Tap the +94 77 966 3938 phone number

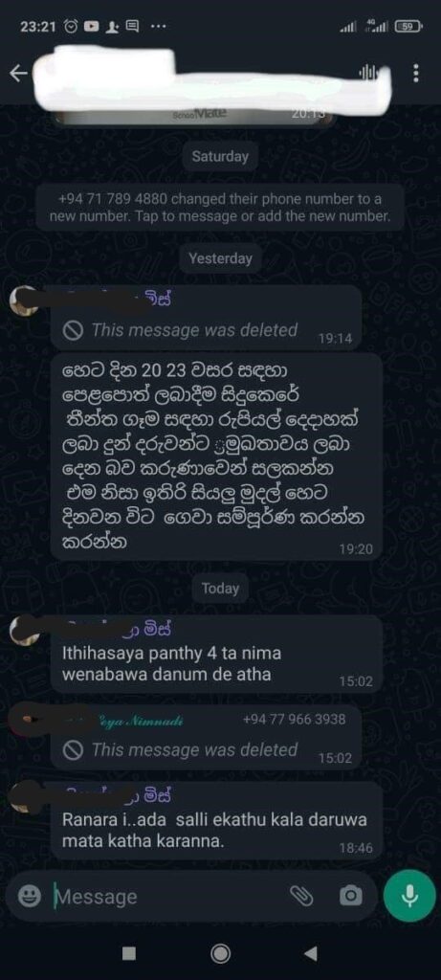coord(294,720)
